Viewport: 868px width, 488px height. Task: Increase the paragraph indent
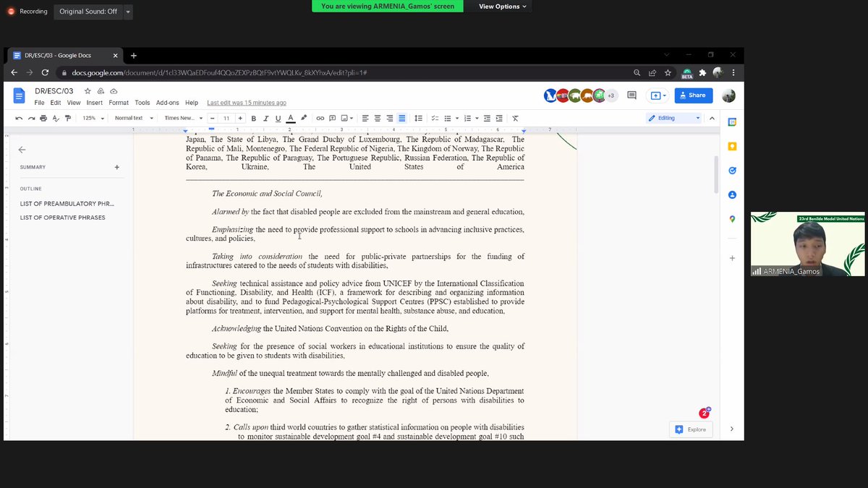click(x=500, y=118)
